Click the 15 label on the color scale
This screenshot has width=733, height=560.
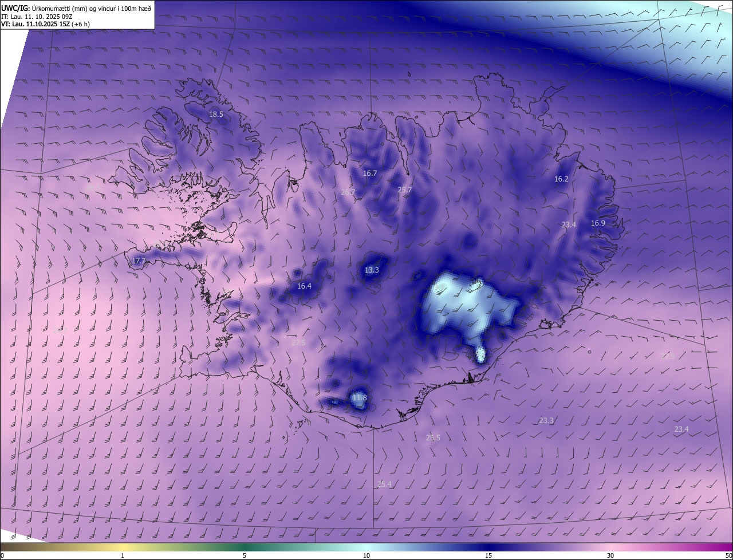pyautogui.click(x=488, y=555)
